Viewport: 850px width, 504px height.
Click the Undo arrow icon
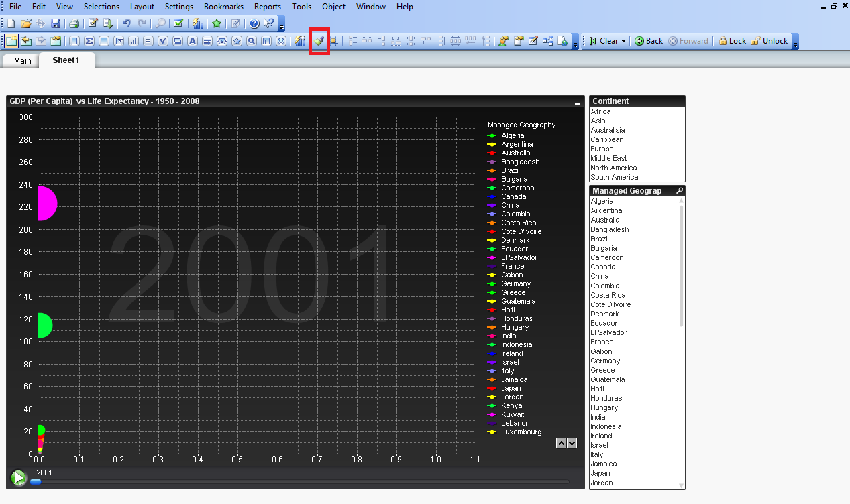tap(126, 23)
